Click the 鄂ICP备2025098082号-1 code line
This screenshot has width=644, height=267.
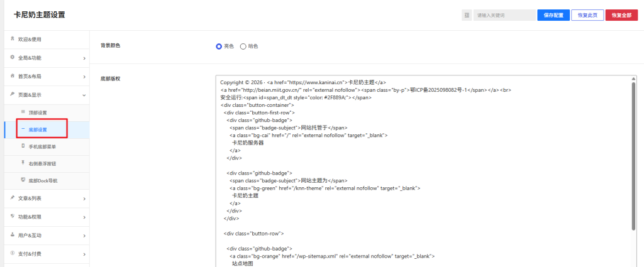pyautogui.click(x=365, y=90)
